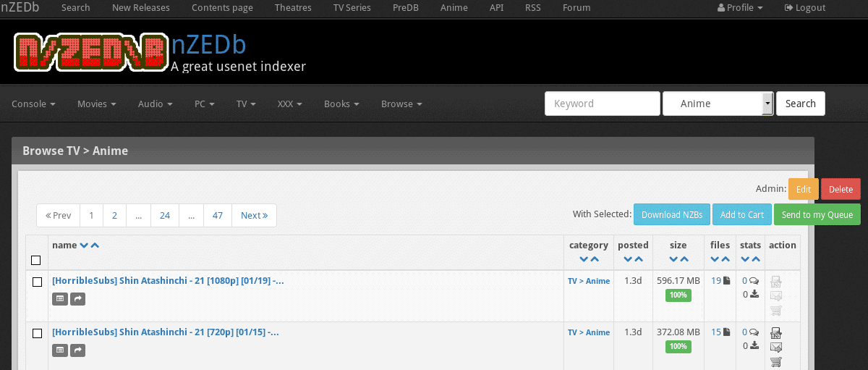Click the Download NZBs button
This screenshot has width=868, height=370.
672,214
